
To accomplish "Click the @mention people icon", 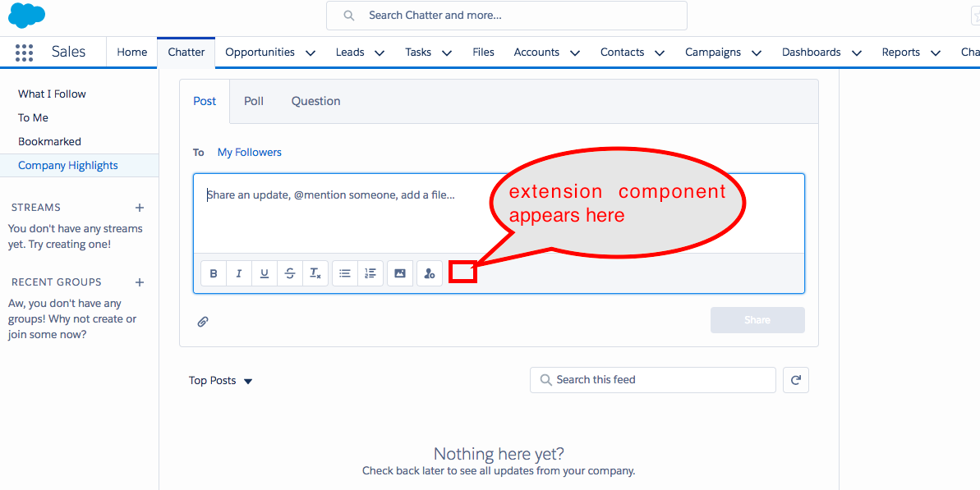I will 430,273.
